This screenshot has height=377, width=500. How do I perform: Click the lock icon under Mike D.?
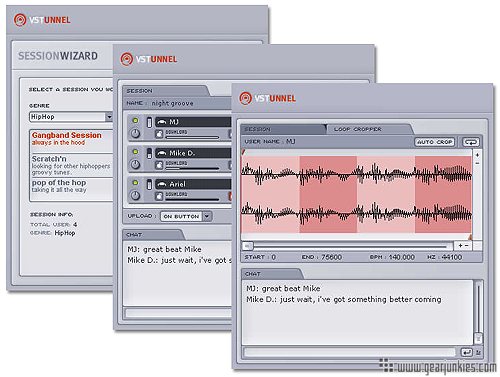(159, 165)
